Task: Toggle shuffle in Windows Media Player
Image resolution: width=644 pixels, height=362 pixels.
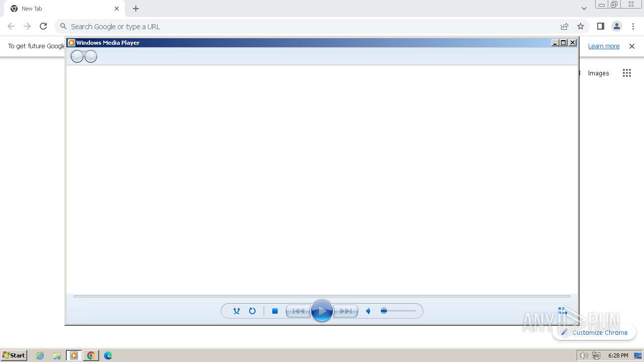Action: click(x=236, y=311)
